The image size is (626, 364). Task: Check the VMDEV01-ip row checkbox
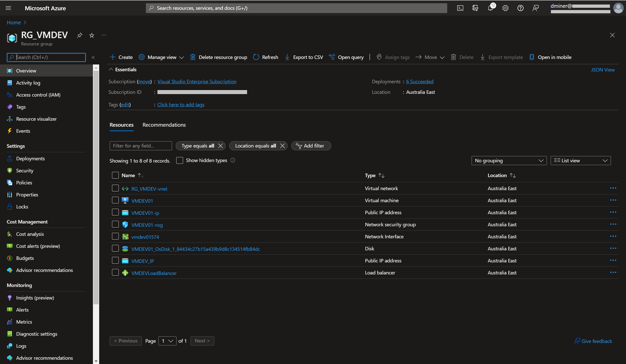[x=115, y=212]
